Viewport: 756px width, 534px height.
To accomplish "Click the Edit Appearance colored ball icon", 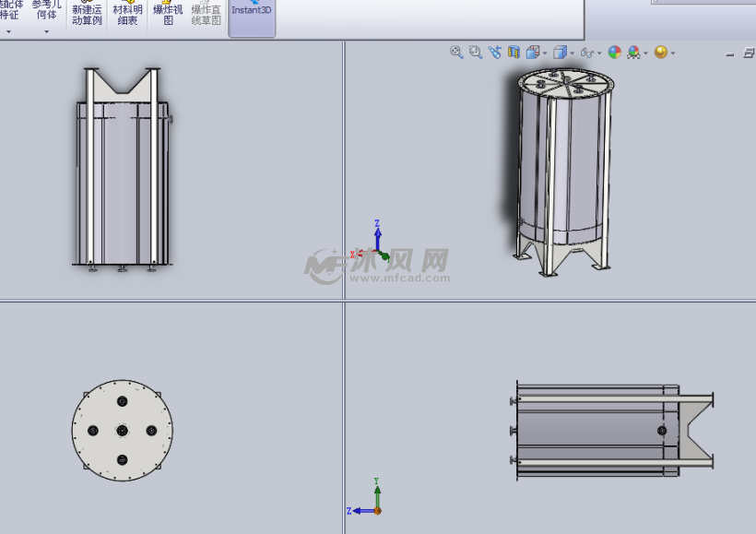I will click(x=613, y=53).
